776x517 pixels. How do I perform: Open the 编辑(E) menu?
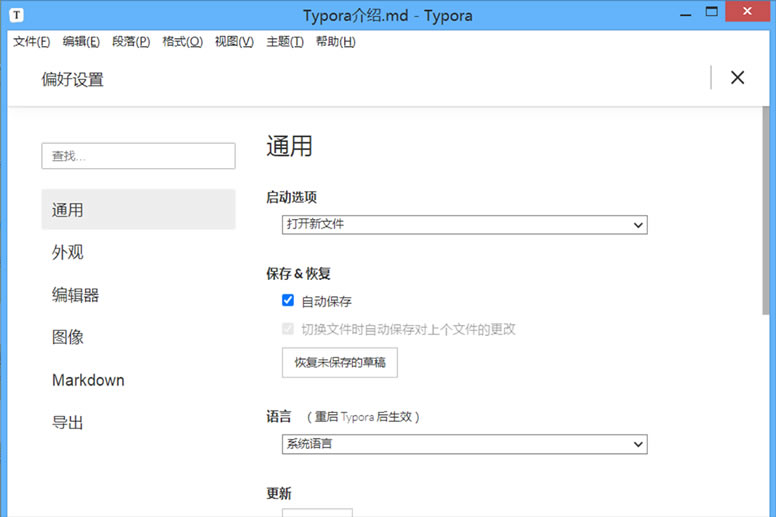coord(81,42)
